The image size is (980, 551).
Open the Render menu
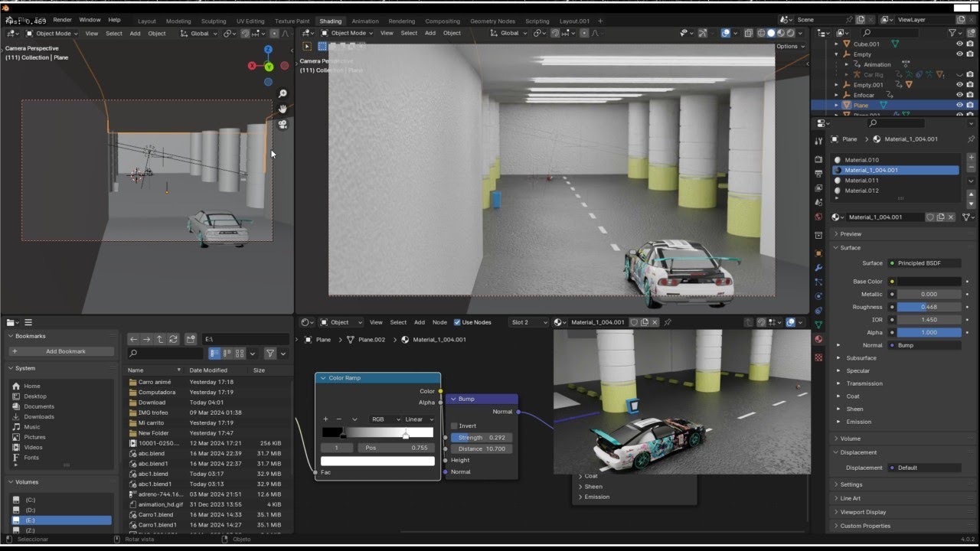[62, 20]
